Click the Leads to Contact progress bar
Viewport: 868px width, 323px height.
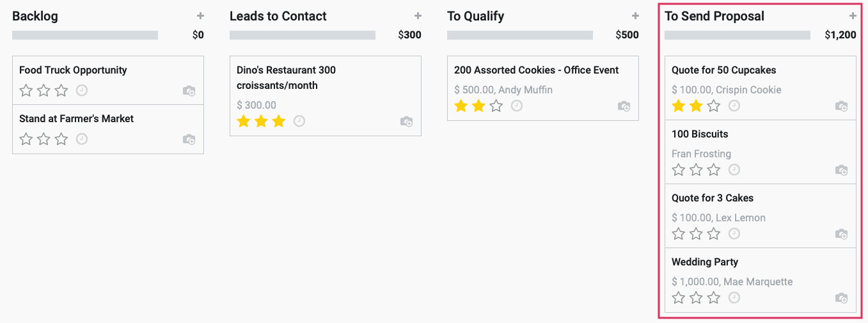(303, 35)
